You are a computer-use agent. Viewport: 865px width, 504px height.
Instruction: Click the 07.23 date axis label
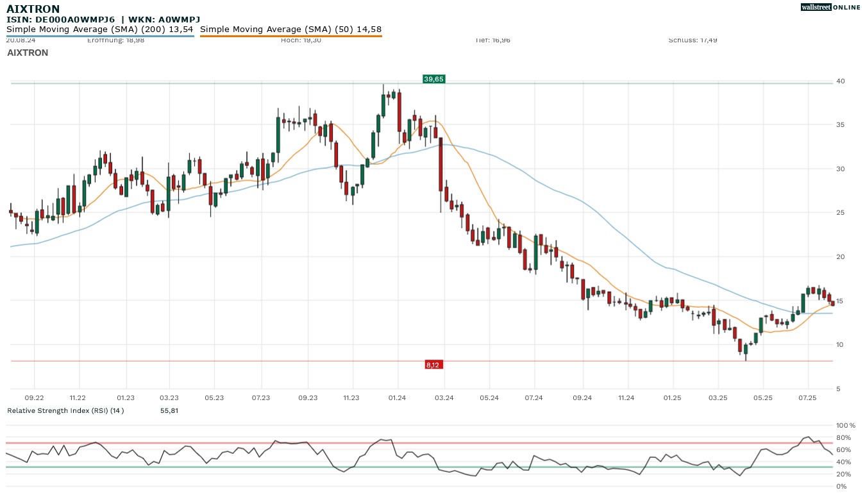click(261, 398)
